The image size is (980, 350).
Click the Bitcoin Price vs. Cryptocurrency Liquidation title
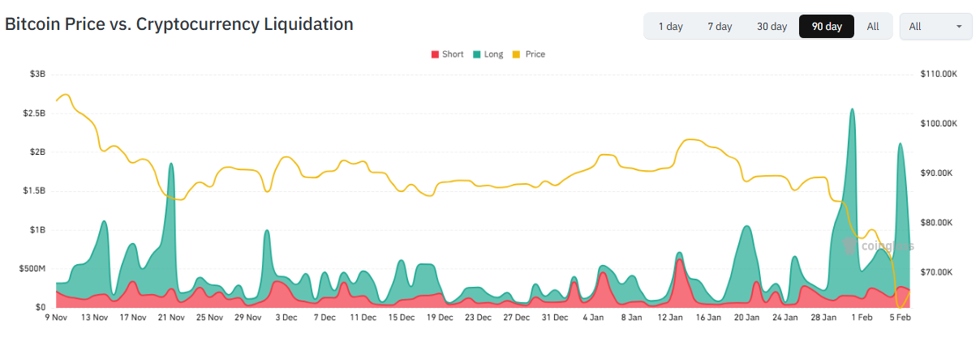(179, 24)
